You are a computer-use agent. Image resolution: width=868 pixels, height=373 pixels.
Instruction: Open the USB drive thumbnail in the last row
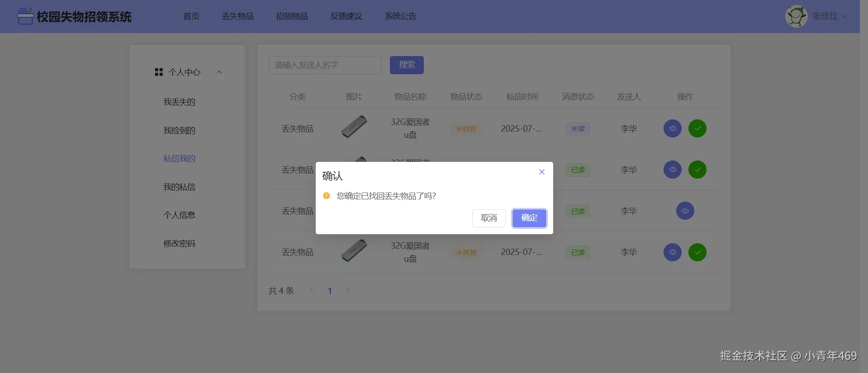(354, 251)
